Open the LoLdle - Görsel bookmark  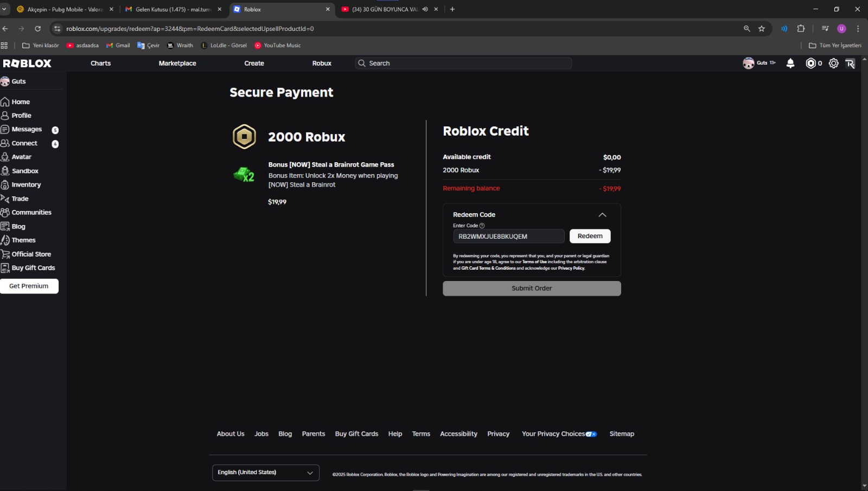tap(224, 46)
